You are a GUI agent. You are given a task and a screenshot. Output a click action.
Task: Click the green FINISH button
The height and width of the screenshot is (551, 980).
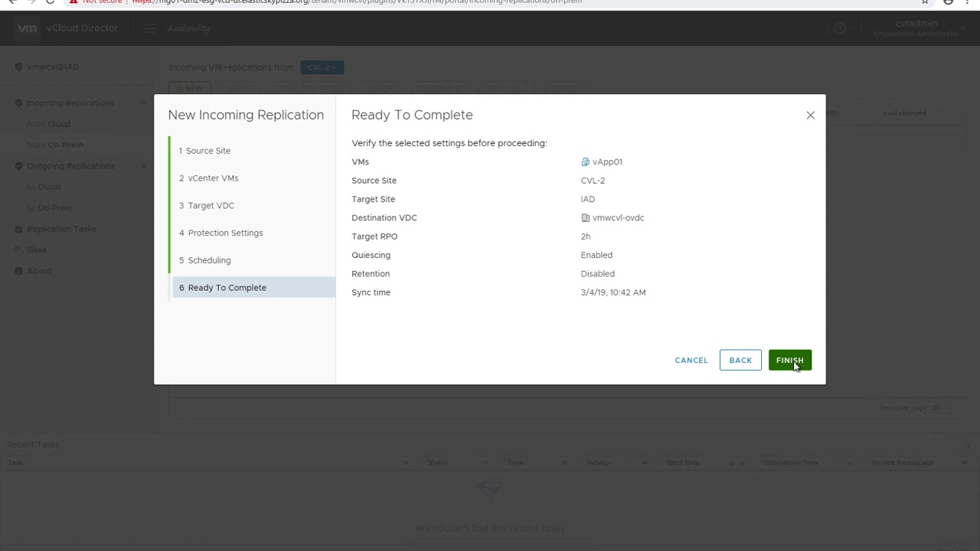click(789, 360)
